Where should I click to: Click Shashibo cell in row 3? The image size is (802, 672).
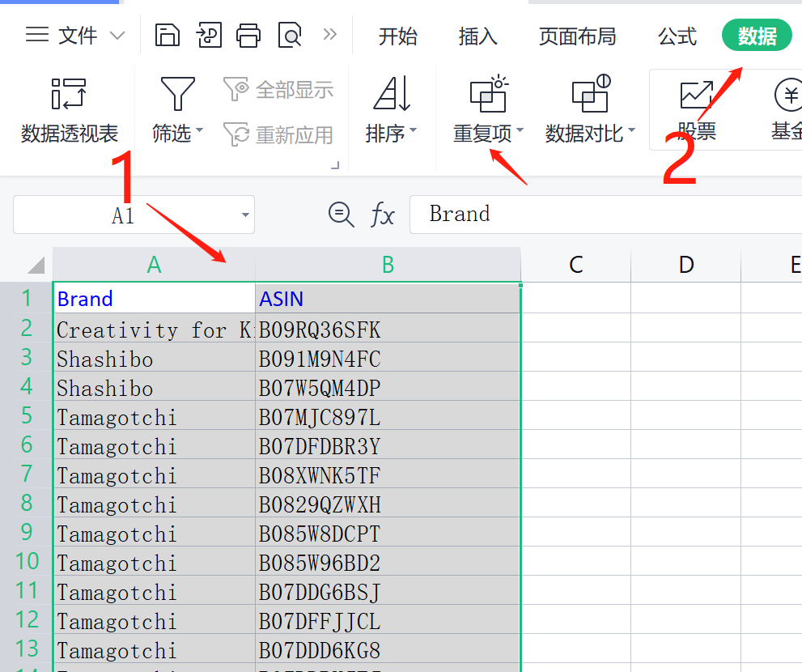click(154, 357)
